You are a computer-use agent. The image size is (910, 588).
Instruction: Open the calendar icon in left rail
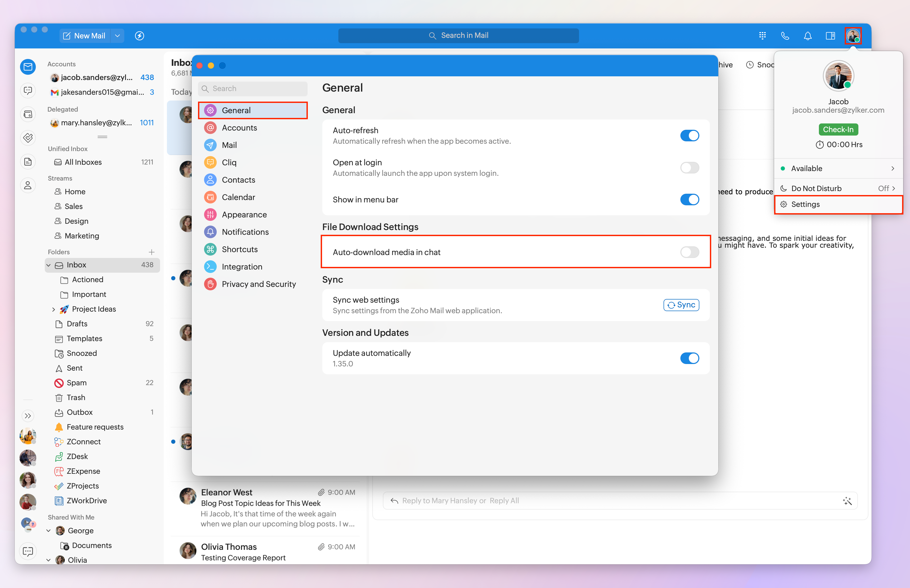pyautogui.click(x=28, y=114)
